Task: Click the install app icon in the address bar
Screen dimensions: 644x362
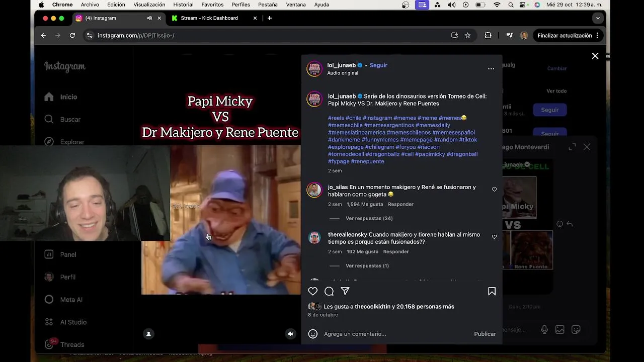Action: click(x=454, y=36)
